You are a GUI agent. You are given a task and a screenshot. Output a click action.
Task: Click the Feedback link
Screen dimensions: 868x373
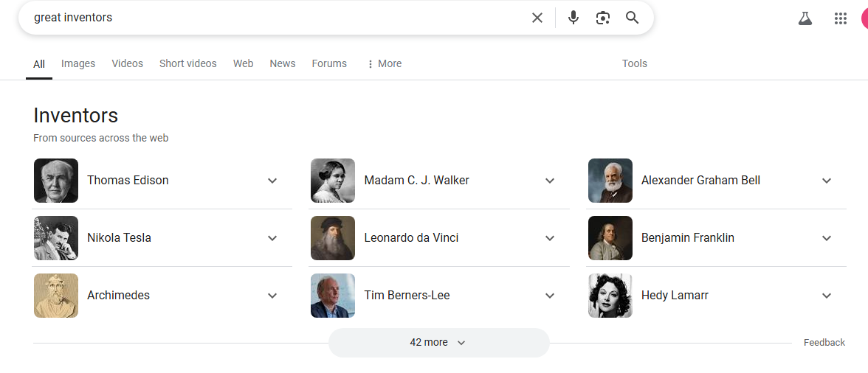tap(824, 343)
